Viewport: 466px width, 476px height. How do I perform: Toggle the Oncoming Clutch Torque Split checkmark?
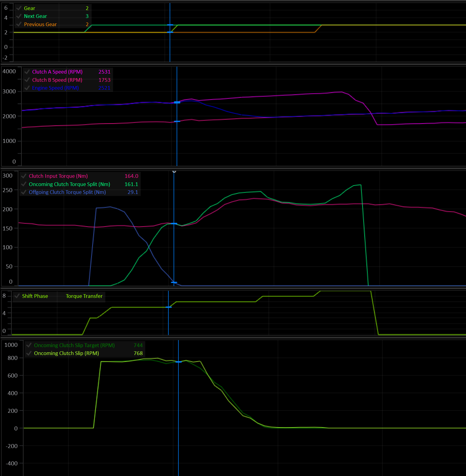pos(24,184)
